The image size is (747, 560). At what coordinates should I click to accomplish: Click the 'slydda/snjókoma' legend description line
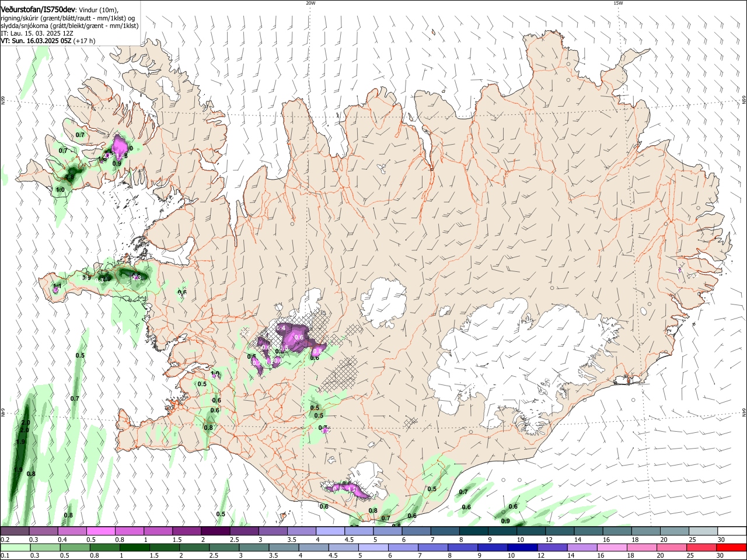click(69, 26)
